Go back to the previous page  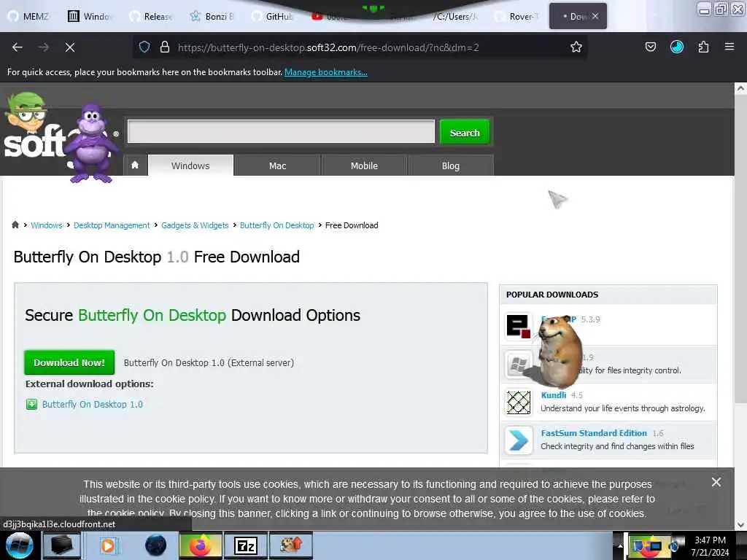tap(18, 47)
